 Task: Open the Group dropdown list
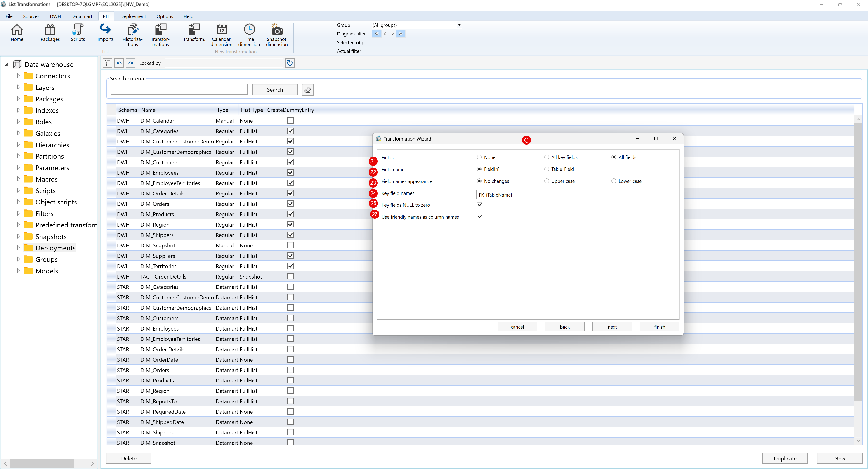(459, 25)
